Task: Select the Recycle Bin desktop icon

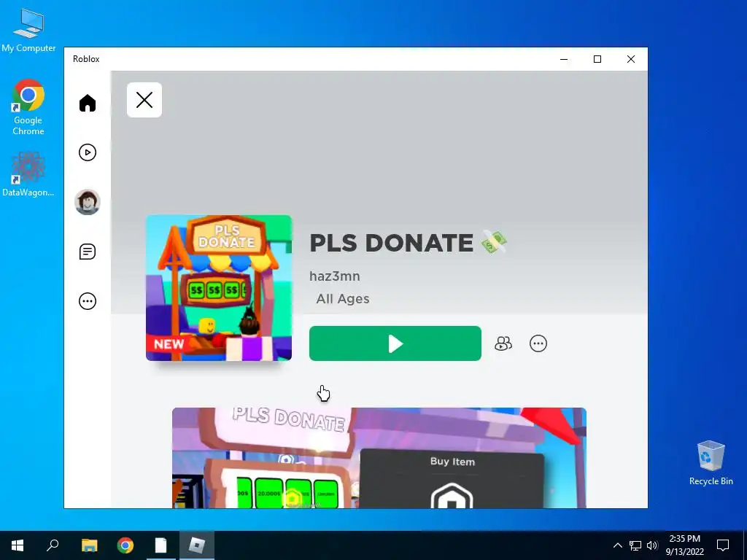Action: point(711,463)
